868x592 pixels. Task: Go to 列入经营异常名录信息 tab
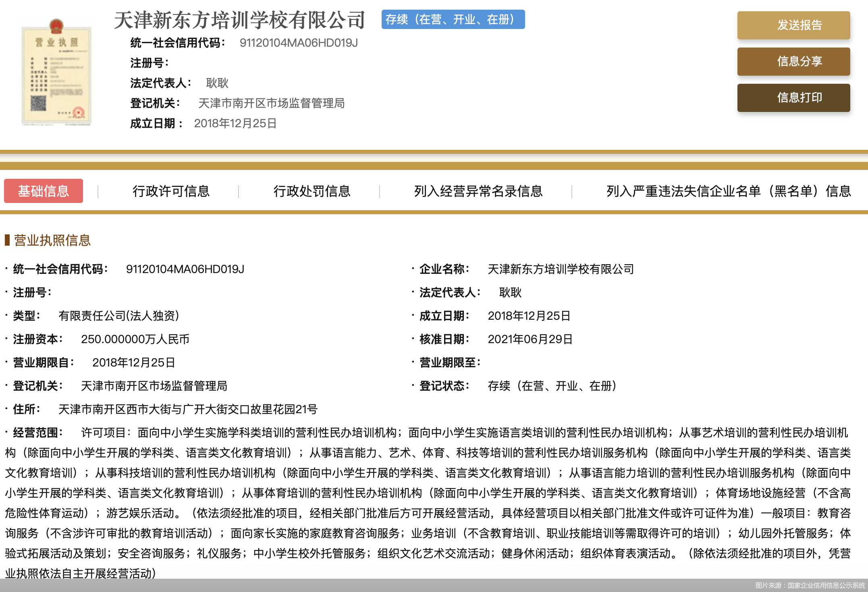pyautogui.click(x=478, y=191)
